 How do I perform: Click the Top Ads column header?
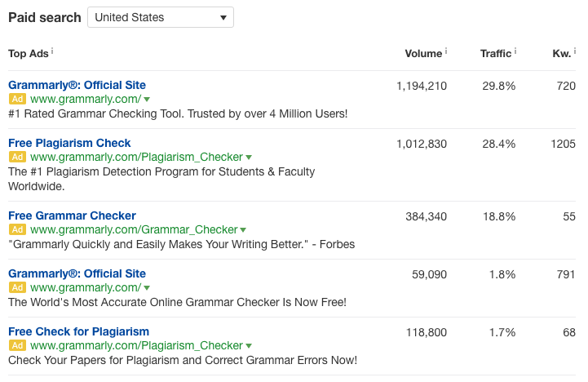point(28,54)
